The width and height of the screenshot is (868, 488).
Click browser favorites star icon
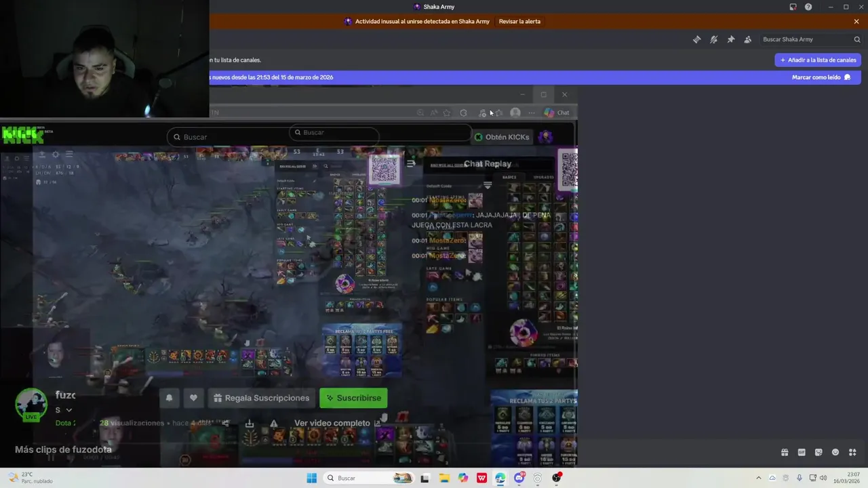446,113
